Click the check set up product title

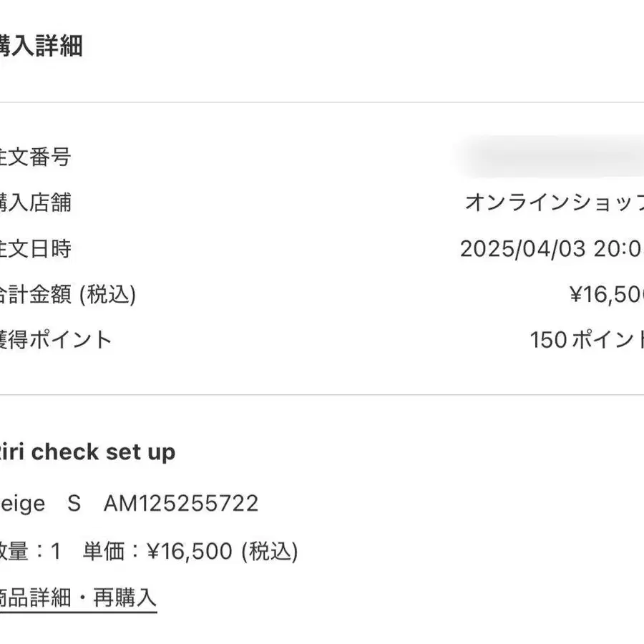(x=87, y=452)
